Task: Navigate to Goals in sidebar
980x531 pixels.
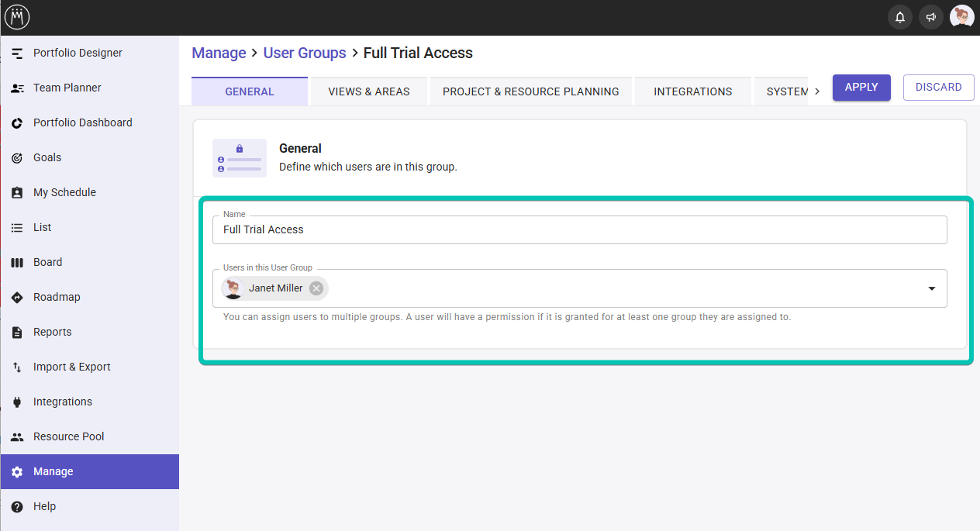Action: pos(47,157)
